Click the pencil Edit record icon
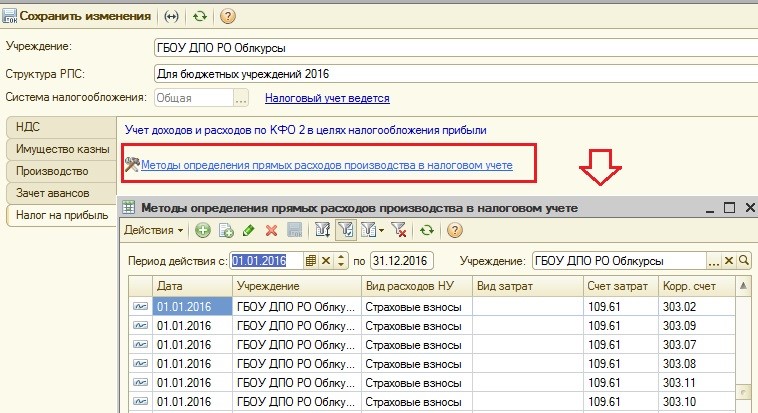The width and height of the screenshot is (758, 413). 248,230
